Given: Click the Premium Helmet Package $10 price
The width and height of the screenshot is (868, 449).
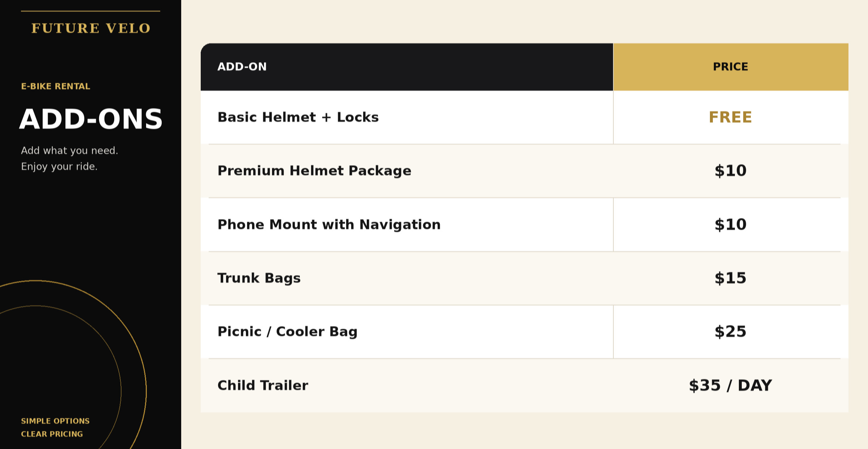Looking at the screenshot, I should click(x=731, y=171).
